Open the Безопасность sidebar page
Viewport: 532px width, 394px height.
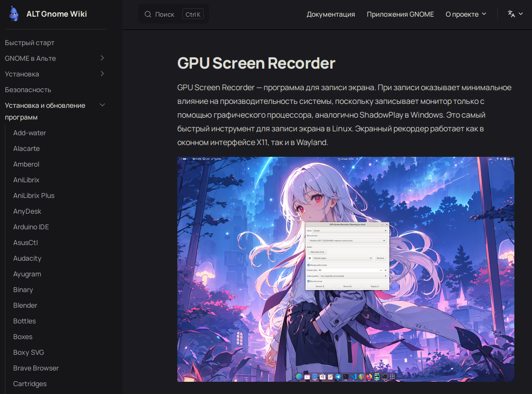pos(28,90)
